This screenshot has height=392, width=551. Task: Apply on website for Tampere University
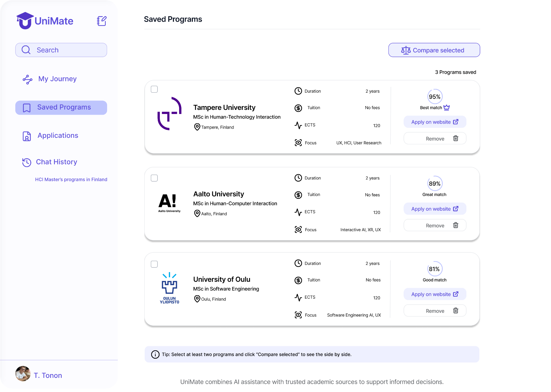tap(435, 122)
